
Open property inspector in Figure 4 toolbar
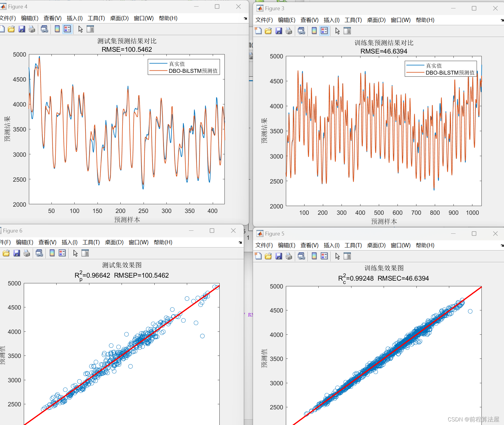pos(90,29)
